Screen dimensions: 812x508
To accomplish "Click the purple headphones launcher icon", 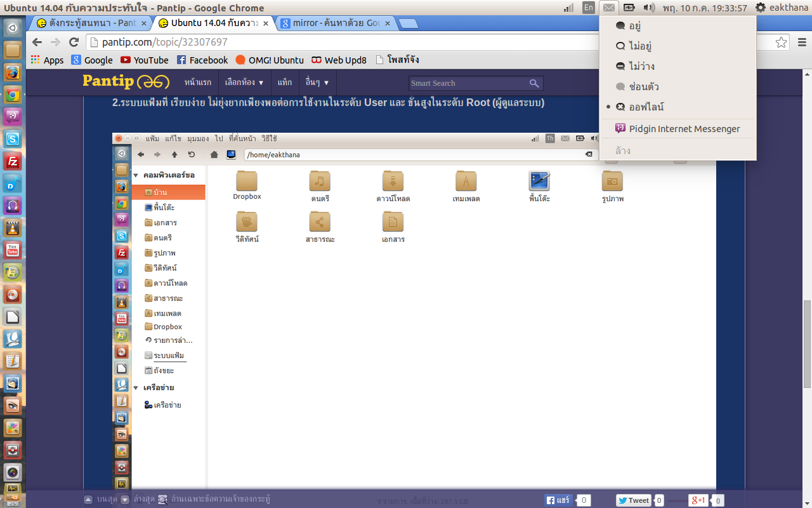I will point(13,206).
